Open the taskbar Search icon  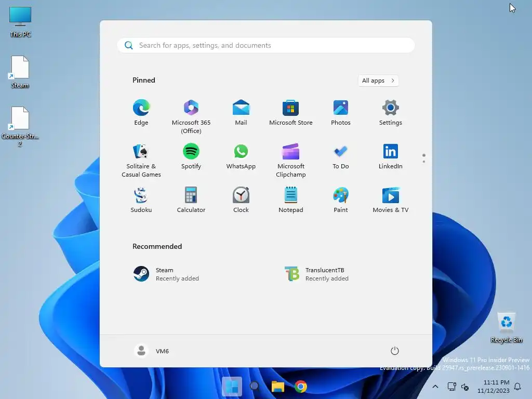pos(255,387)
